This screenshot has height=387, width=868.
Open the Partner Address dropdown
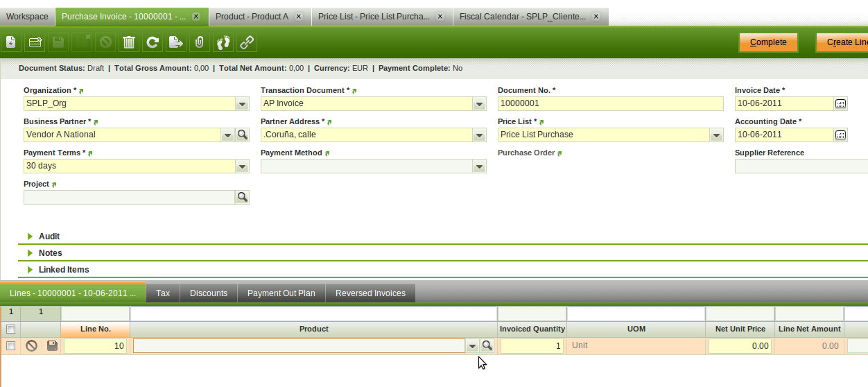[x=479, y=135]
